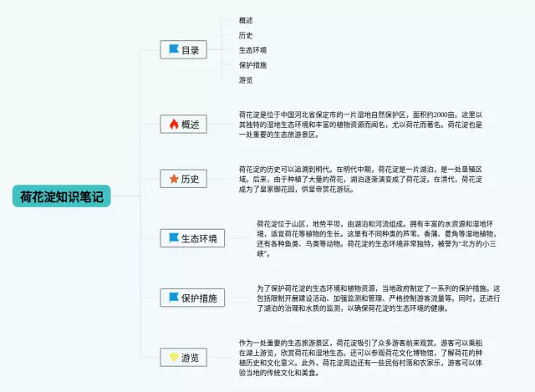Click the blue flag icon on 目录
The height and width of the screenshot is (392, 535).
[174, 49]
